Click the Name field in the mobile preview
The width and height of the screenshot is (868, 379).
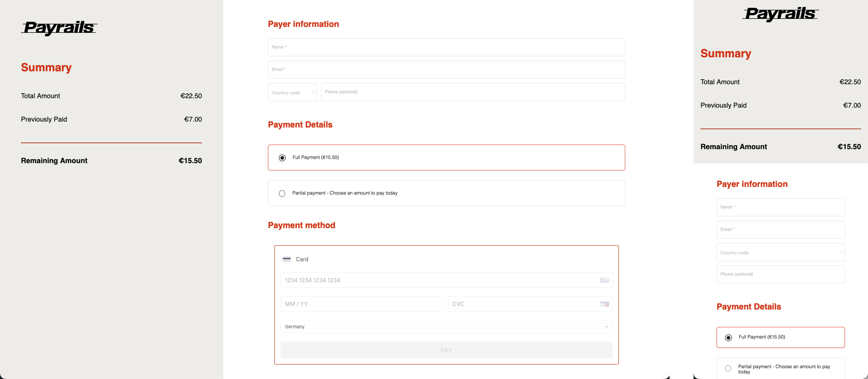click(780, 207)
